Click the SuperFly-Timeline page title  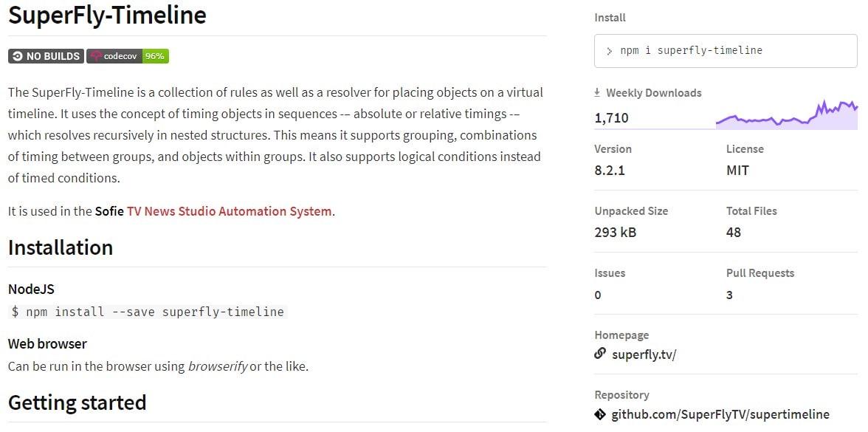click(x=106, y=15)
